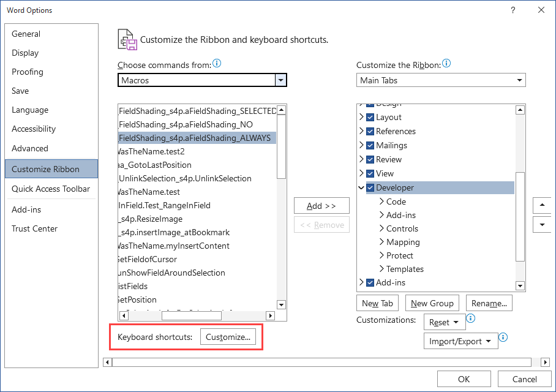Click the Add >> button

coord(321,206)
